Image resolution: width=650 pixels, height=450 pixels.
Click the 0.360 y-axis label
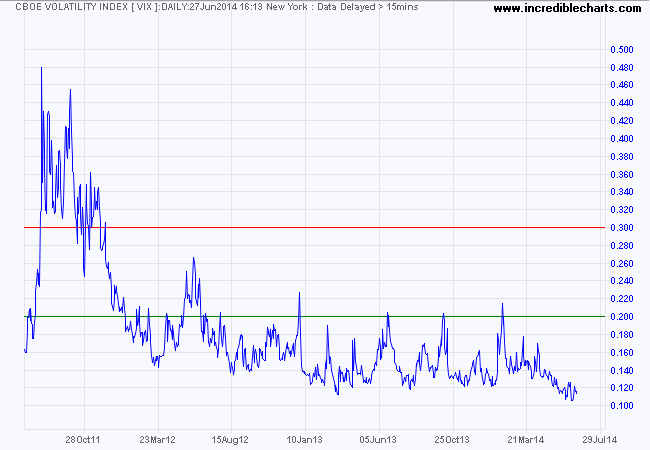(622, 174)
